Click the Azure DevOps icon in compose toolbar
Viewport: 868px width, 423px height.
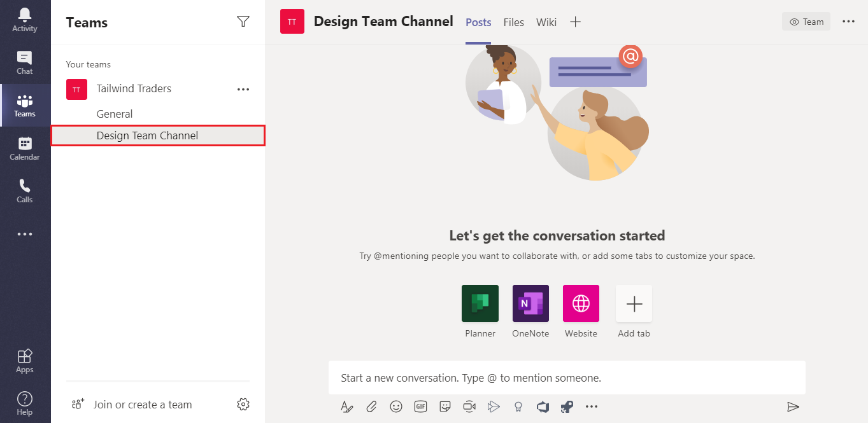[x=543, y=406]
